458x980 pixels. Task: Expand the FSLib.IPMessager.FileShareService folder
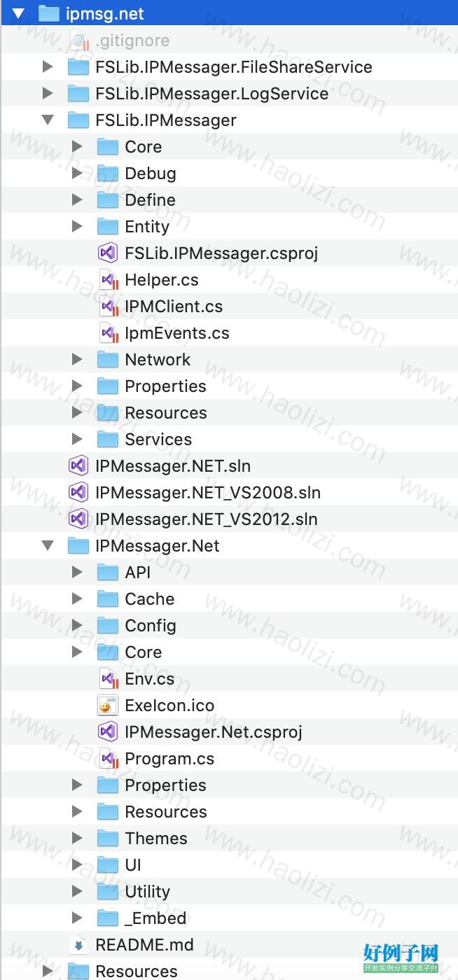click(x=48, y=66)
